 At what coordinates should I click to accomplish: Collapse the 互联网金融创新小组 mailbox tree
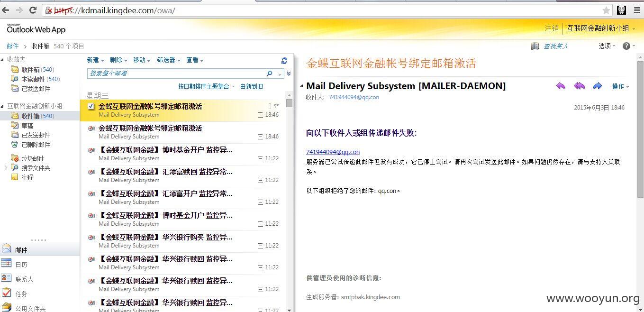(3, 106)
